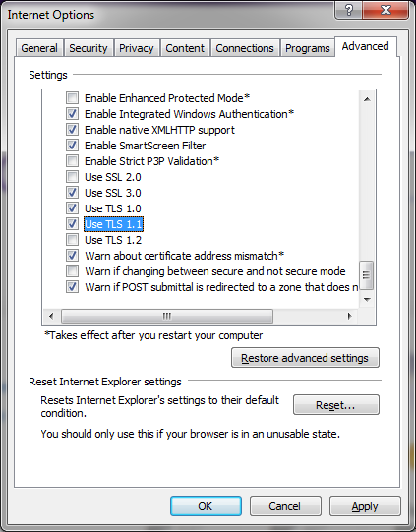This screenshot has height=532, width=416.
Task: Switch to the Security tab
Action: click(x=89, y=48)
